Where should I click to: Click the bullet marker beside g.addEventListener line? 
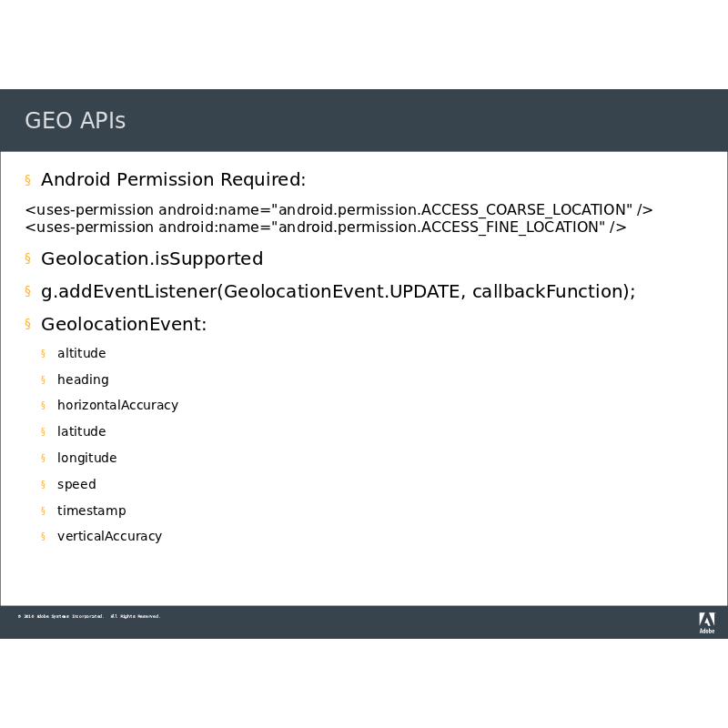pos(28,292)
